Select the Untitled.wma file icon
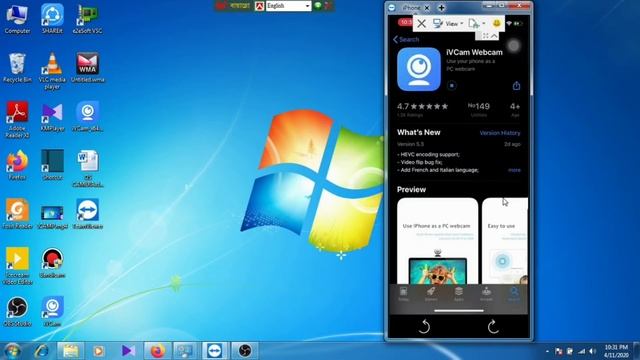This screenshot has width=640, height=360. [87, 68]
